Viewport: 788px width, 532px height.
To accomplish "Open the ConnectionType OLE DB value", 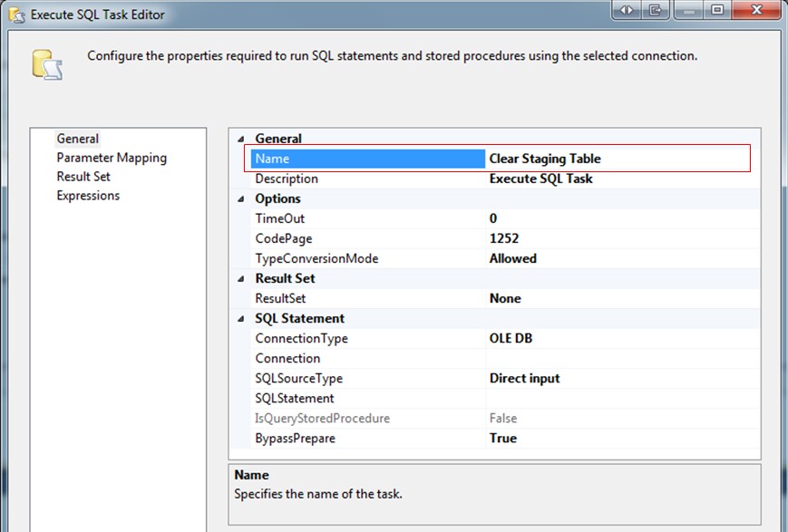I will pos(617,338).
